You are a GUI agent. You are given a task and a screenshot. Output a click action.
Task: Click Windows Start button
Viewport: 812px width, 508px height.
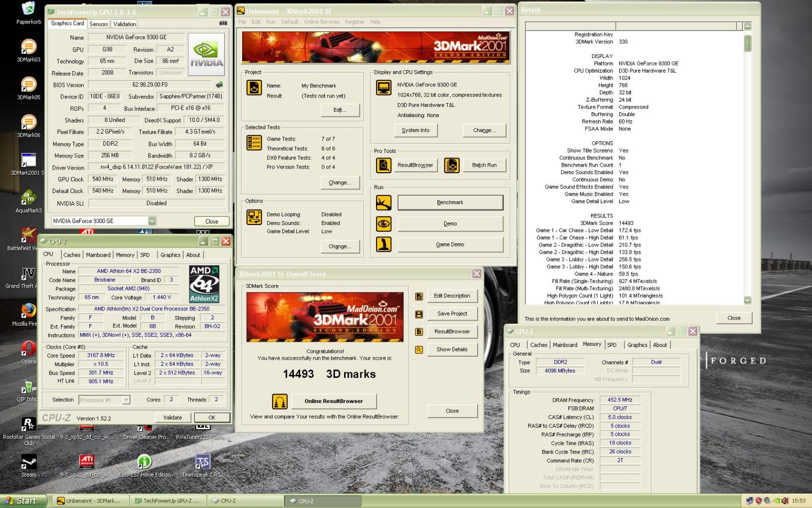[x=23, y=501]
